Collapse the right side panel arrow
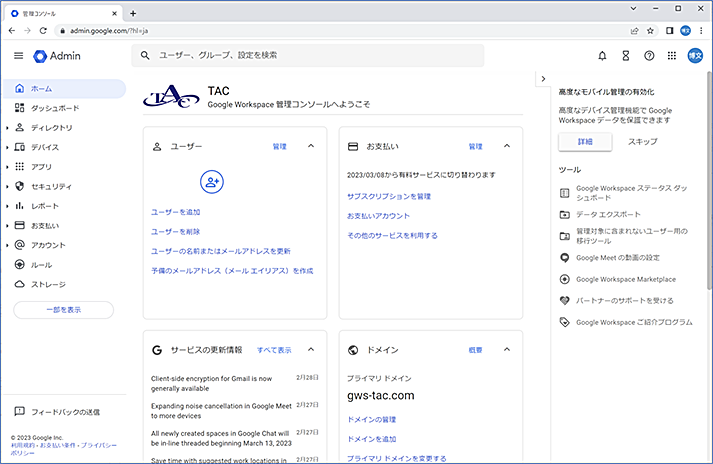The width and height of the screenshot is (713, 464). tap(543, 79)
